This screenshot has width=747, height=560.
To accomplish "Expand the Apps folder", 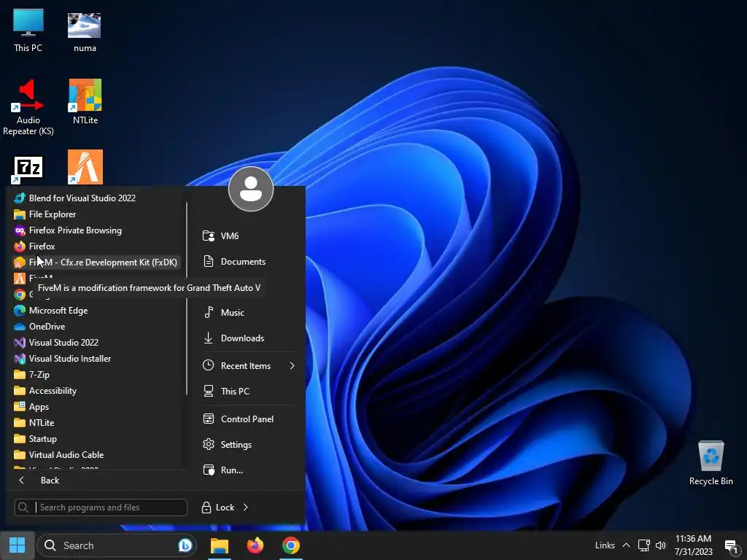I will tap(96, 407).
